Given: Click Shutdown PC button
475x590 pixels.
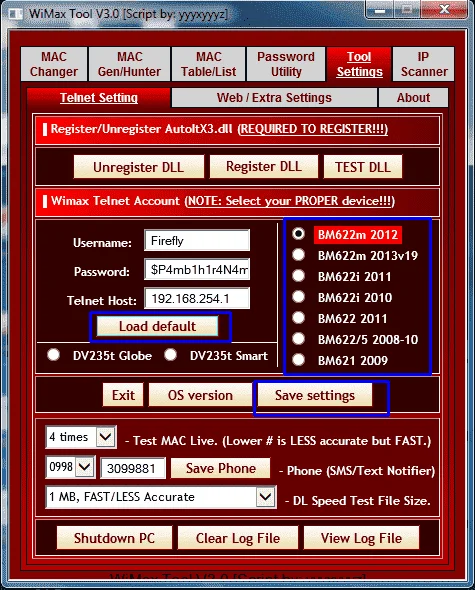Looking at the screenshot, I should tap(114, 538).
